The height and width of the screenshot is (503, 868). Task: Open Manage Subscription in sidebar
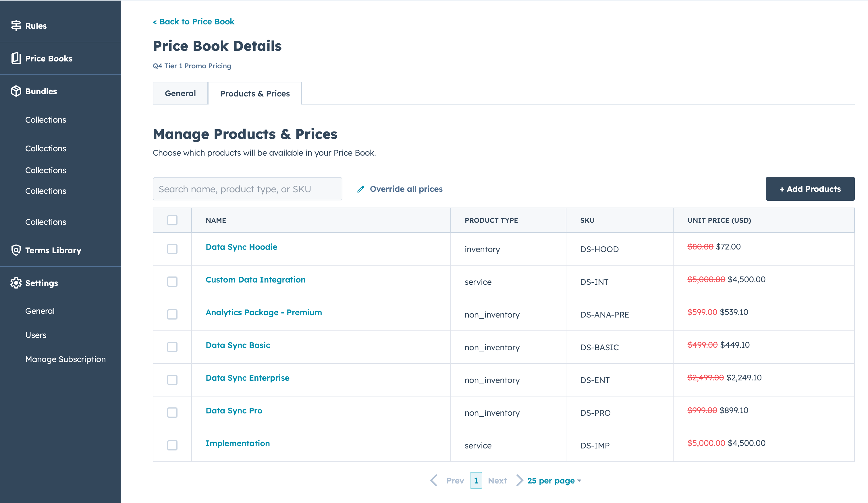coord(65,359)
